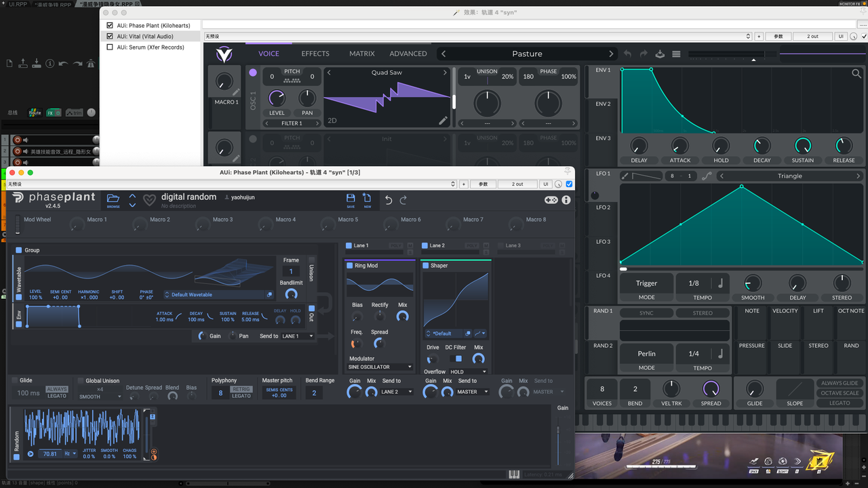Go to the previous Vital preset
Image resolution: width=868 pixels, height=488 pixels.
(x=443, y=54)
